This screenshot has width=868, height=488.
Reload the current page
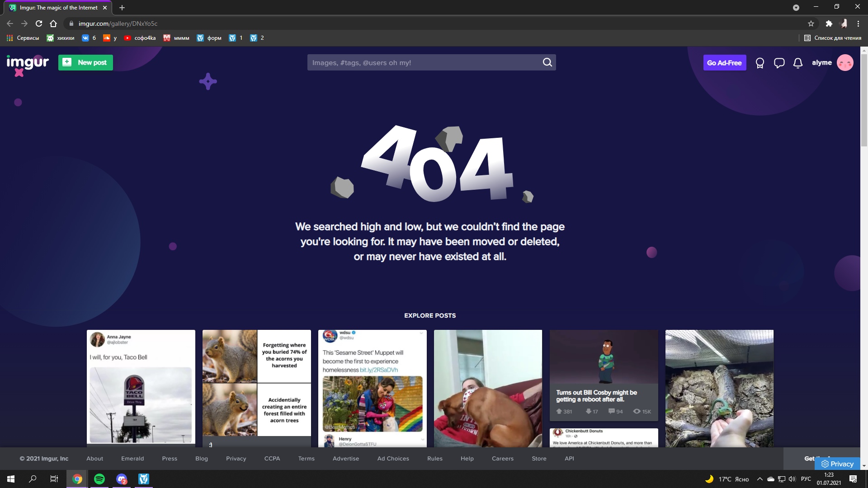coord(39,23)
